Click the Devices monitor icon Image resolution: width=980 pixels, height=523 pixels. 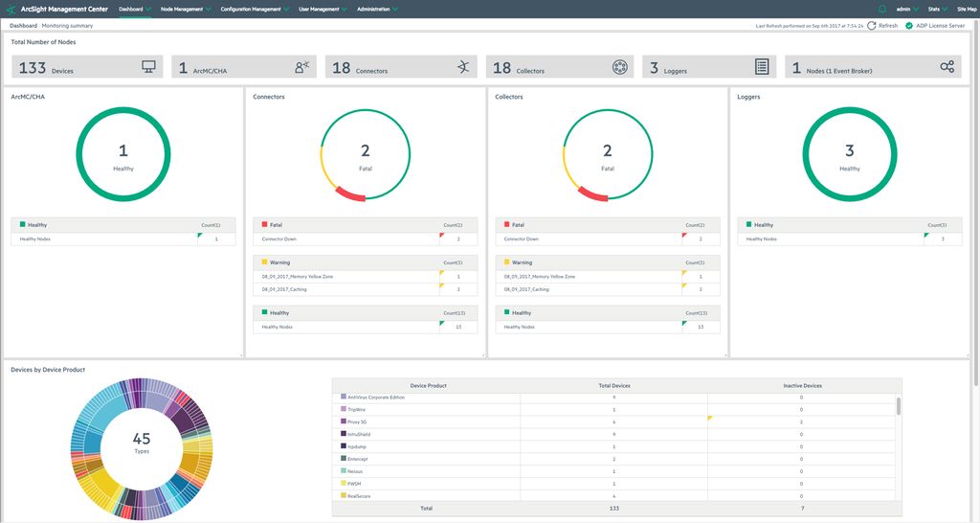[148, 67]
